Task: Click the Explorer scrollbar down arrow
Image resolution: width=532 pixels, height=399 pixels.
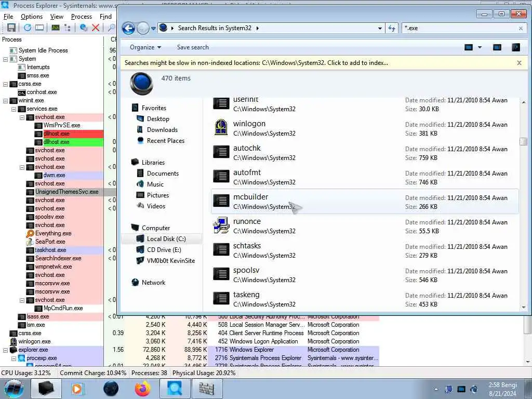Action: [x=524, y=308]
